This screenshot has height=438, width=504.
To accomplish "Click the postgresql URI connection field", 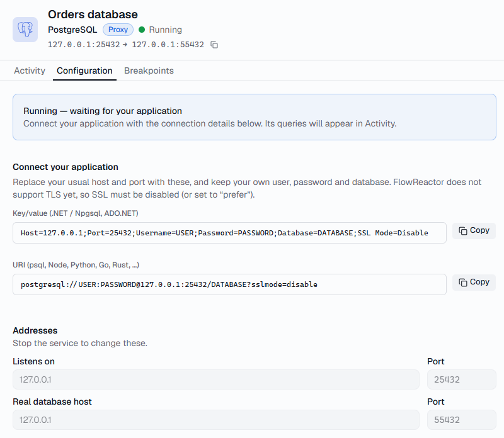I will tap(229, 284).
